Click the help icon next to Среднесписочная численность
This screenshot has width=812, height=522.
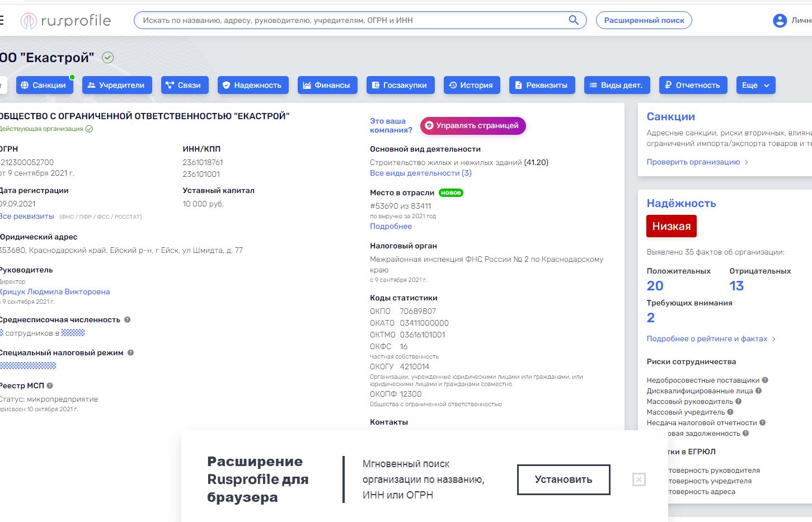(x=127, y=319)
